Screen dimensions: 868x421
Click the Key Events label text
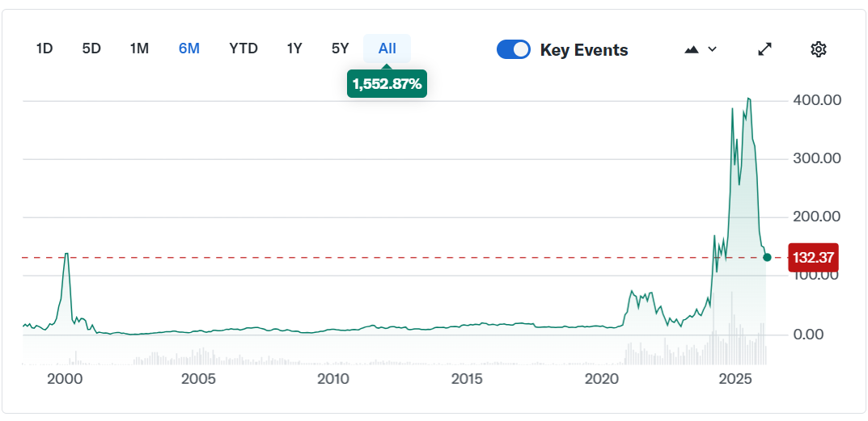pyautogui.click(x=584, y=50)
